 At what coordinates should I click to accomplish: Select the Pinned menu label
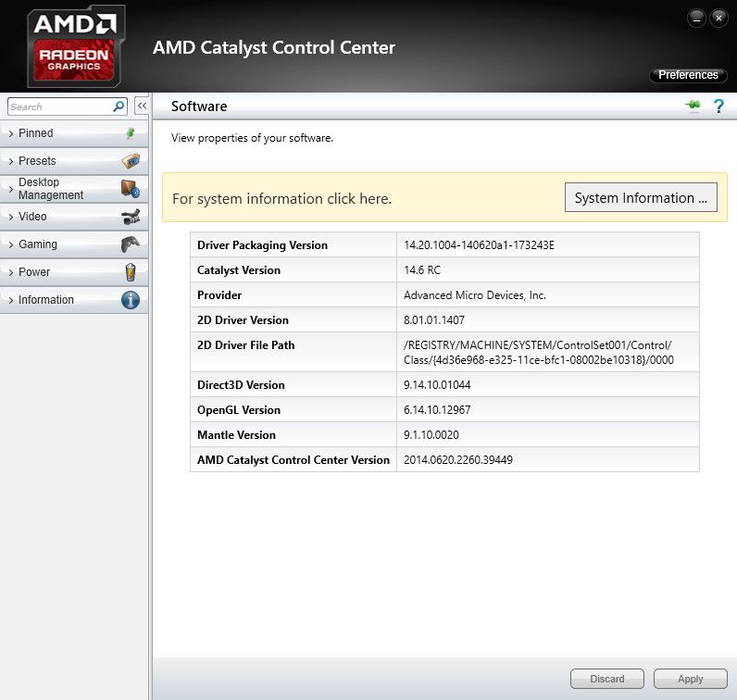pyautogui.click(x=36, y=133)
